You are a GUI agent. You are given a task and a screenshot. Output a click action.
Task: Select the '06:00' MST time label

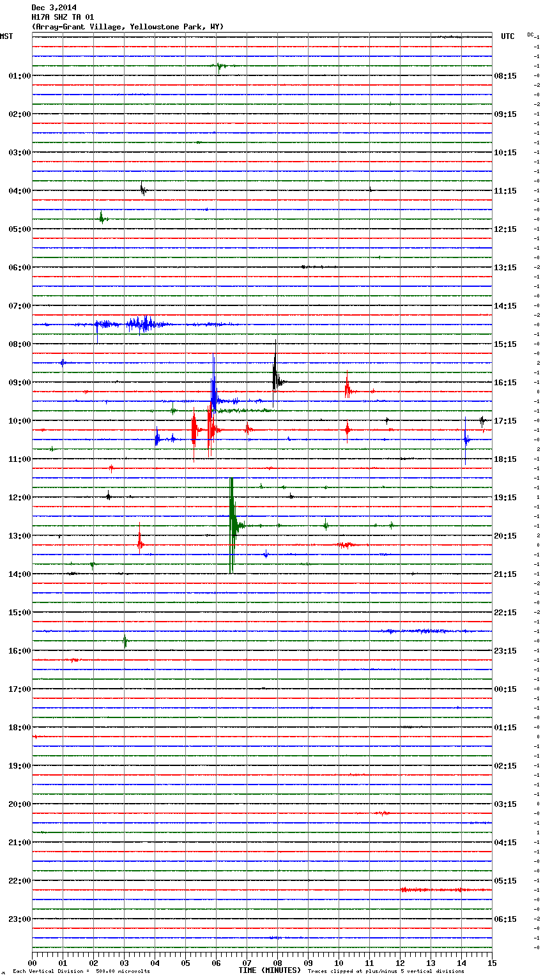20,268
